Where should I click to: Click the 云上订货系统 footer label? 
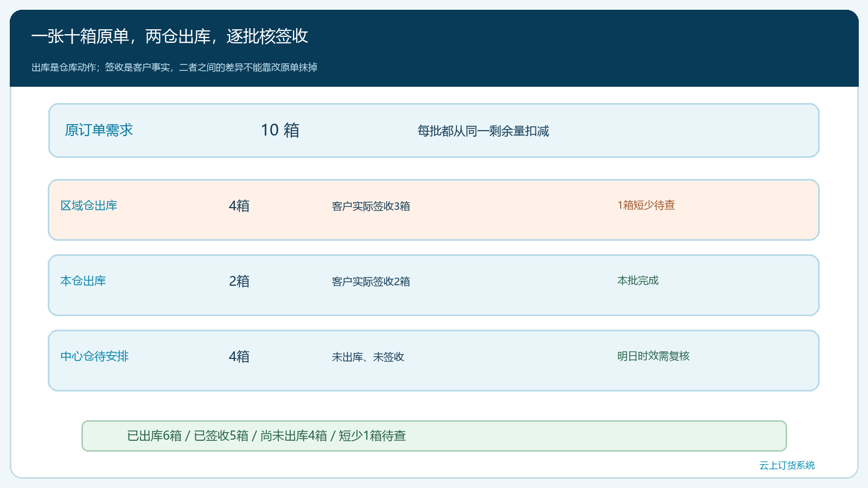tap(787, 465)
